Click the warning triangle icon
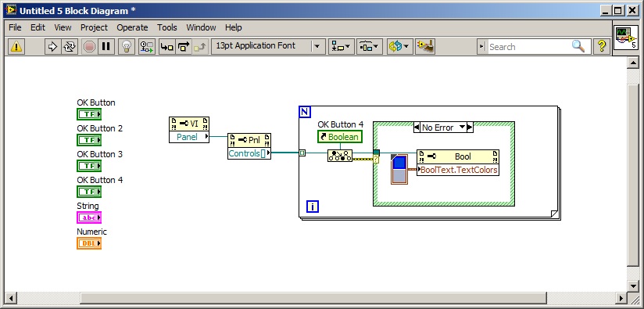644x309 pixels. [16, 47]
